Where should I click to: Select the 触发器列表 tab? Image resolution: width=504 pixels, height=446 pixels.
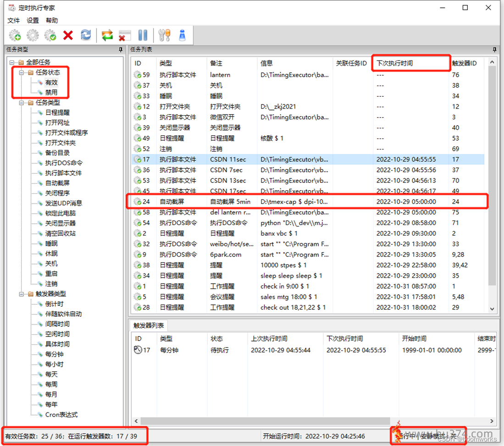click(x=149, y=325)
